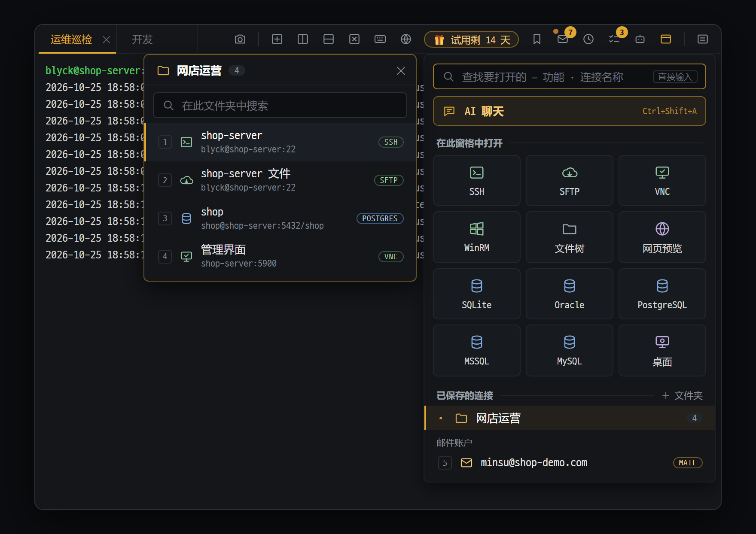Viewport: 756px width, 534px height.
Task: Open the VNC tile
Action: [x=662, y=181]
